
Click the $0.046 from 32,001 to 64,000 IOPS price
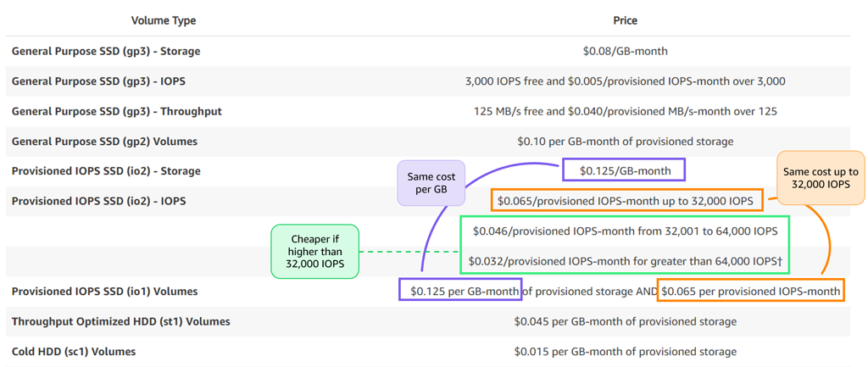tap(625, 231)
